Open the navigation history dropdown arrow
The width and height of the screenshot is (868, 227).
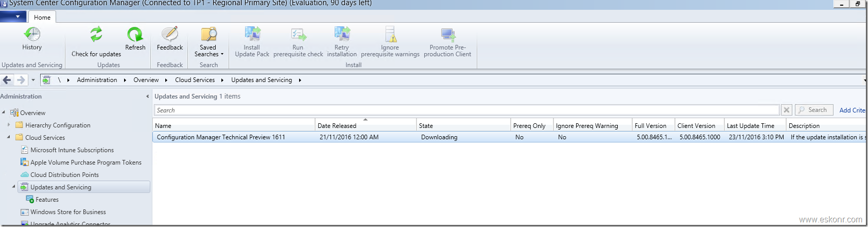coord(33,80)
